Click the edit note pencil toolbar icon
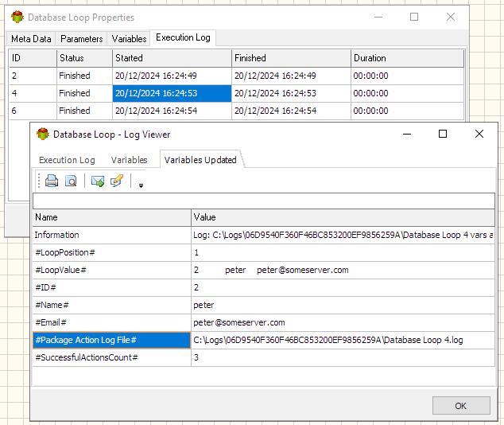Image resolution: width=504 pixels, height=425 pixels. pos(117,181)
